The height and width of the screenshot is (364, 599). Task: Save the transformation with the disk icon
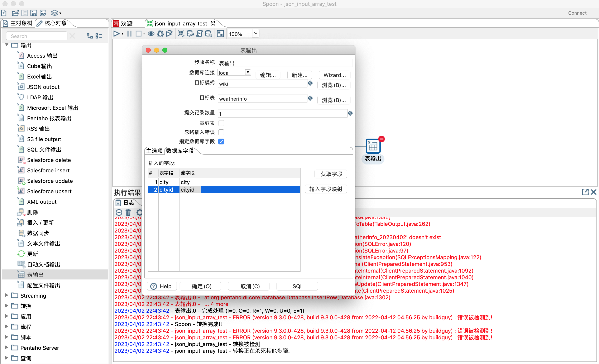34,13
